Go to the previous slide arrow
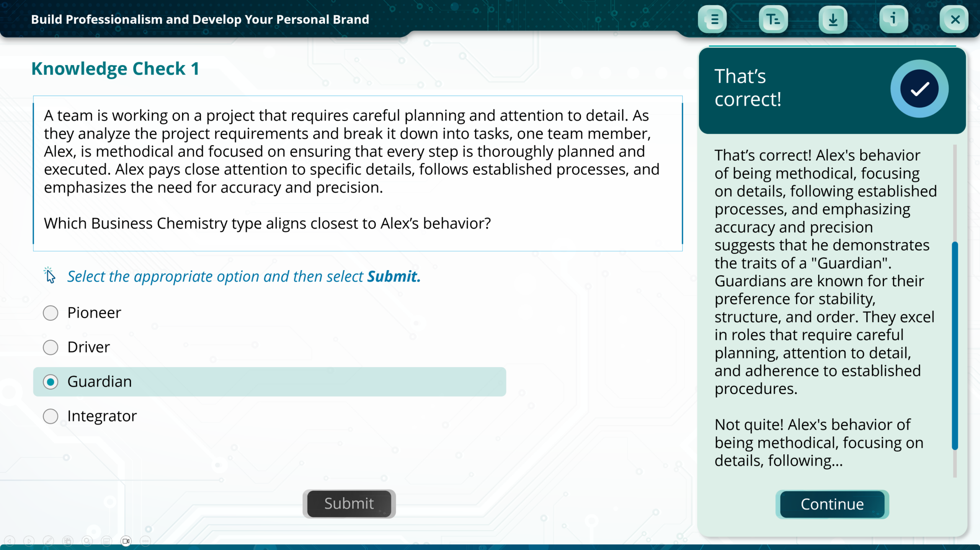 (x=10, y=541)
